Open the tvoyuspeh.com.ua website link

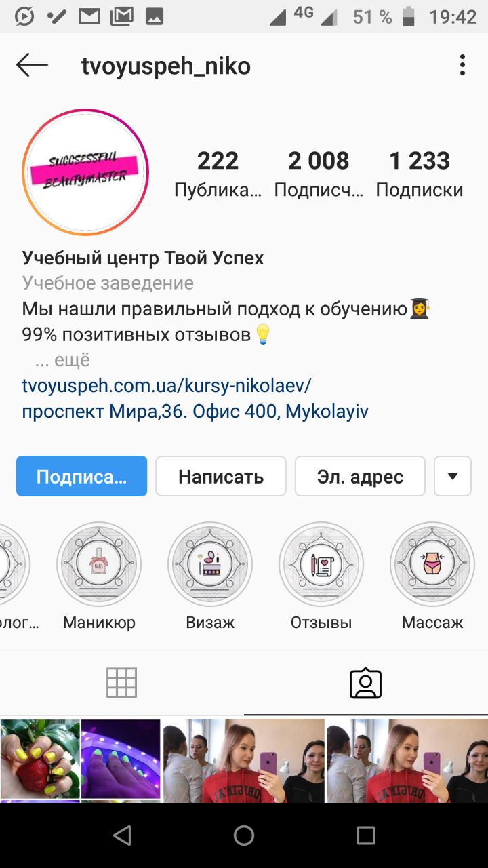point(167,386)
